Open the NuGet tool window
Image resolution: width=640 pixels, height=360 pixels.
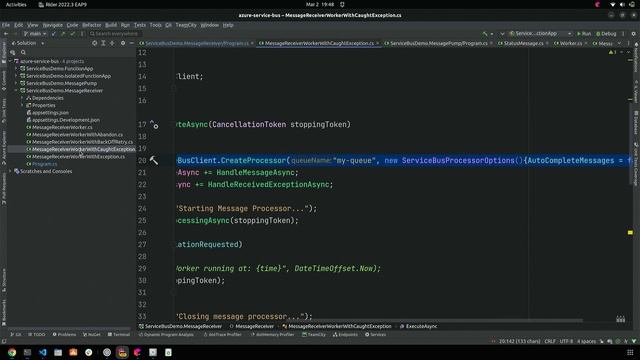[91, 335]
